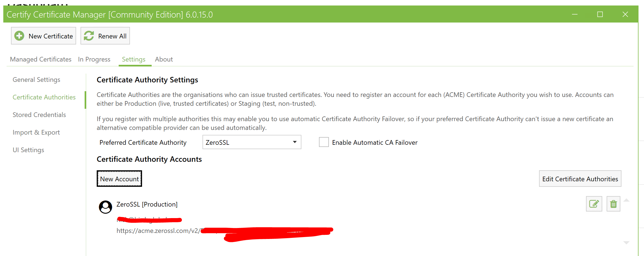Minimize the Certify Certificate Manager window
Viewport: 644px width, 256px height.
[x=574, y=15]
